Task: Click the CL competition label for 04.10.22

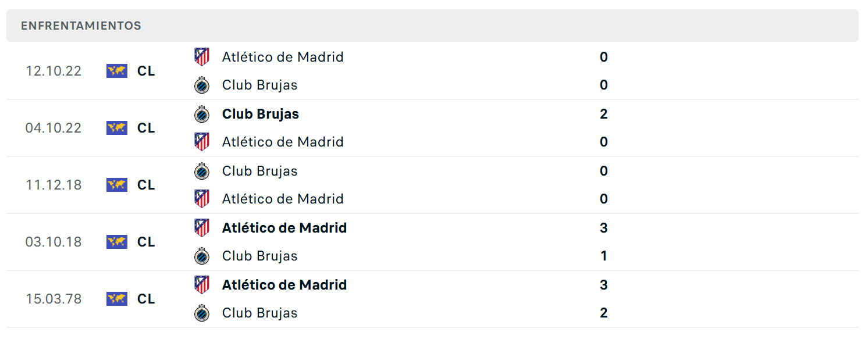Action: click(147, 128)
